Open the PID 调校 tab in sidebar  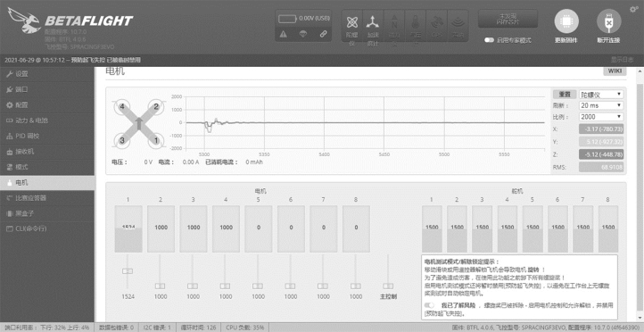click(47, 136)
